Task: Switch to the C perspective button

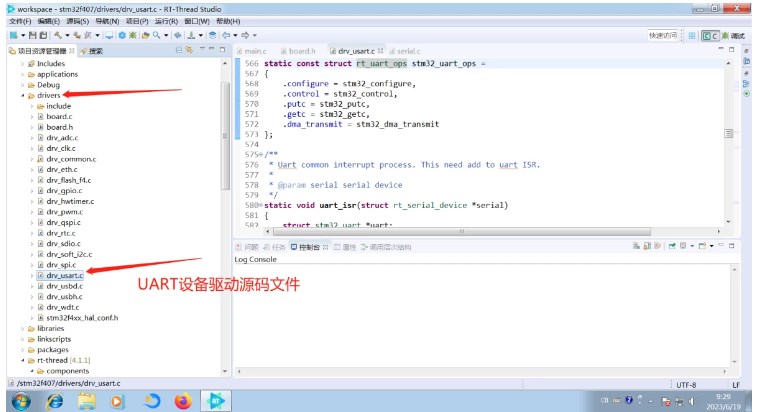Action: tap(710, 36)
